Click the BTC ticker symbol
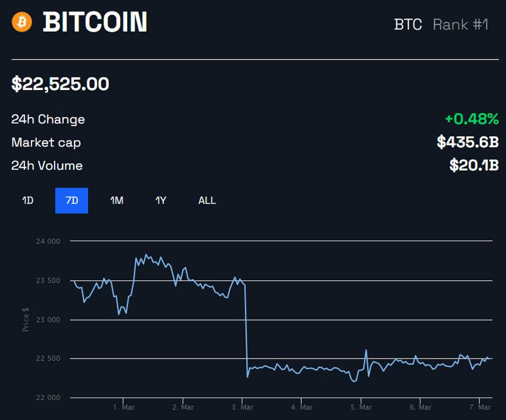This screenshot has height=420, width=506. [408, 25]
